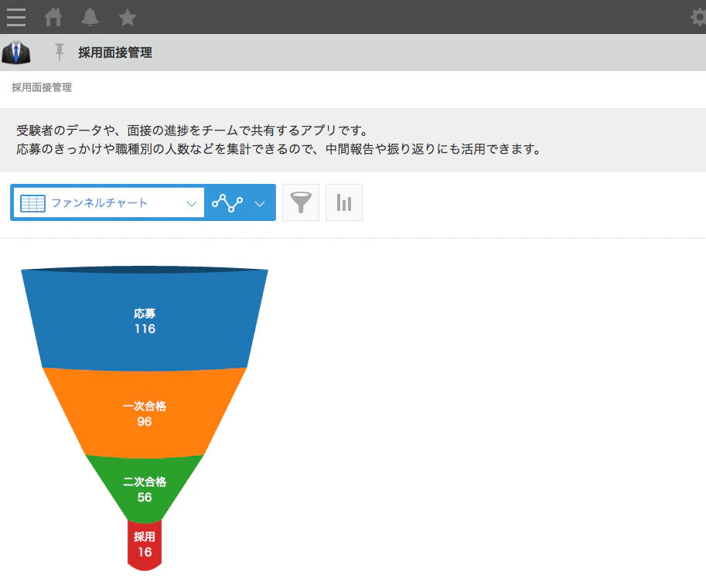Click the 採用面接管理 breadcrumb link
706x588 pixels.
[42, 87]
